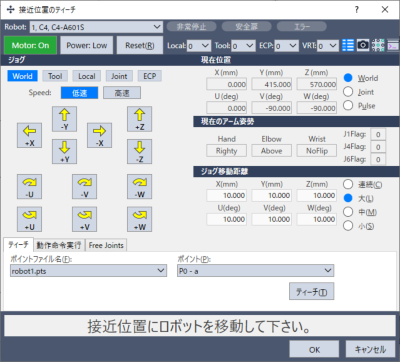Select World current position display
This screenshot has height=362, width=400.
(x=348, y=78)
